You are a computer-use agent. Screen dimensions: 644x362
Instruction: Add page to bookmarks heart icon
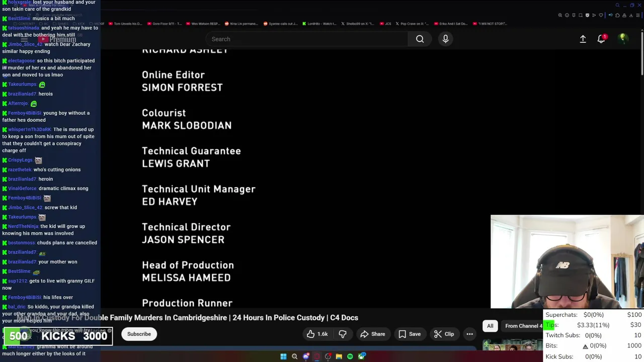click(x=601, y=15)
